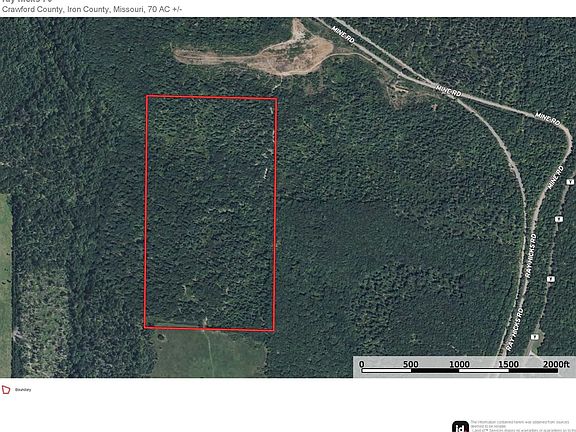Click the topmost Y route shield marker
This screenshot has width=576, height=432.
pos(570,182)
